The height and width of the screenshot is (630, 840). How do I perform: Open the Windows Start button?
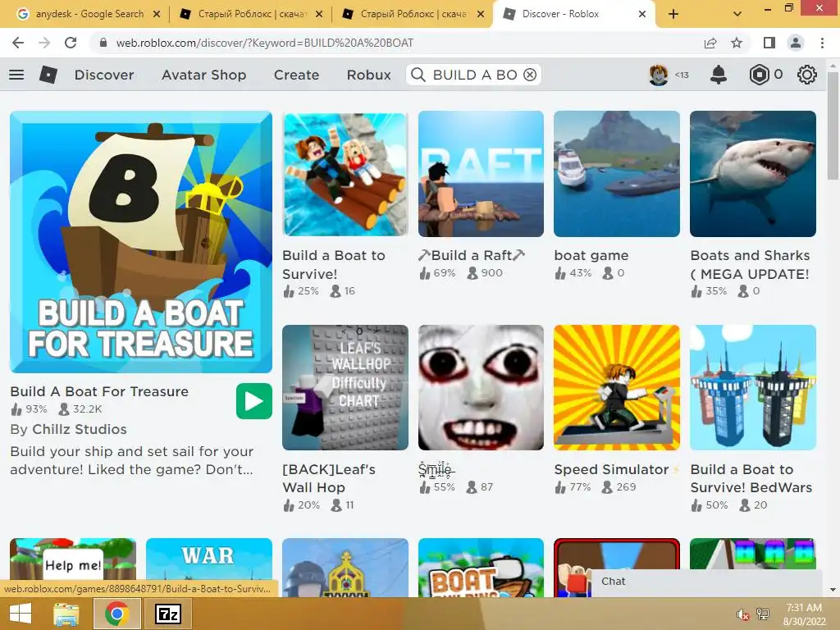(20, 614)
